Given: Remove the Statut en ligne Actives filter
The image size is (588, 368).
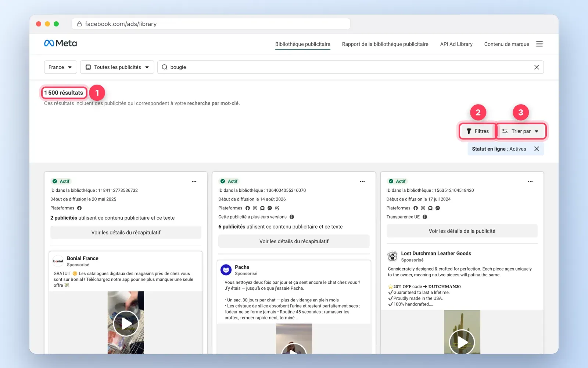Looking at the screenshot, I should [x=537, y=149].
